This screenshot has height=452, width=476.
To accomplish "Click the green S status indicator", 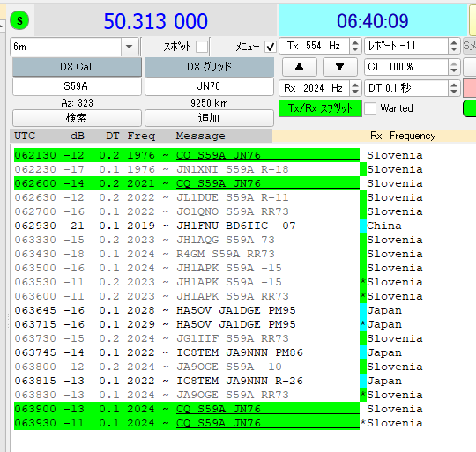I will tap(19, 20).
